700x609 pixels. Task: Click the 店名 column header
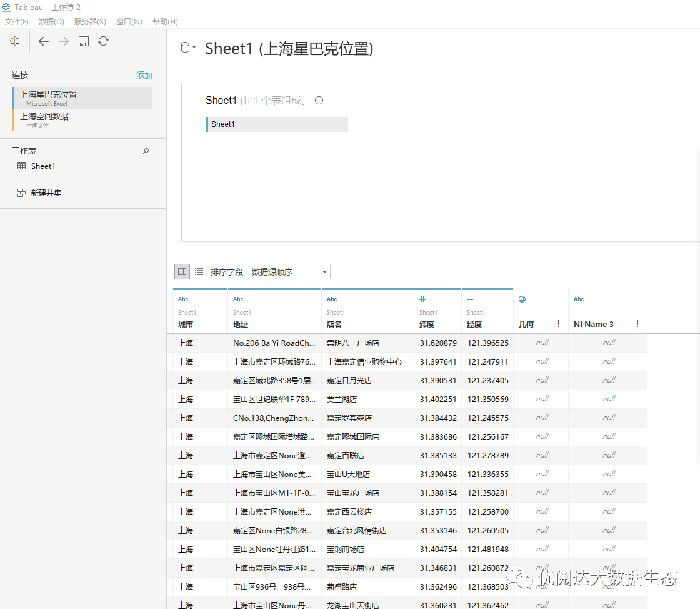(334, 325)
